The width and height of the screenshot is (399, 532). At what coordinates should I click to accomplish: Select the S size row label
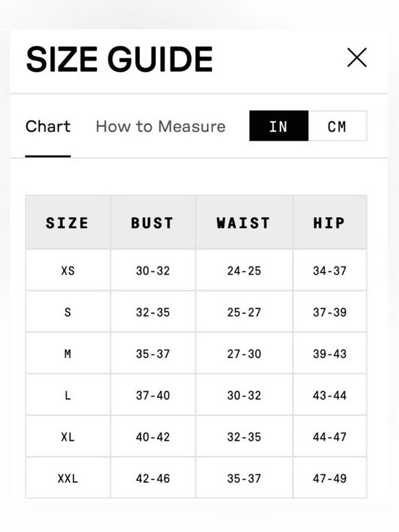[68, 312]
